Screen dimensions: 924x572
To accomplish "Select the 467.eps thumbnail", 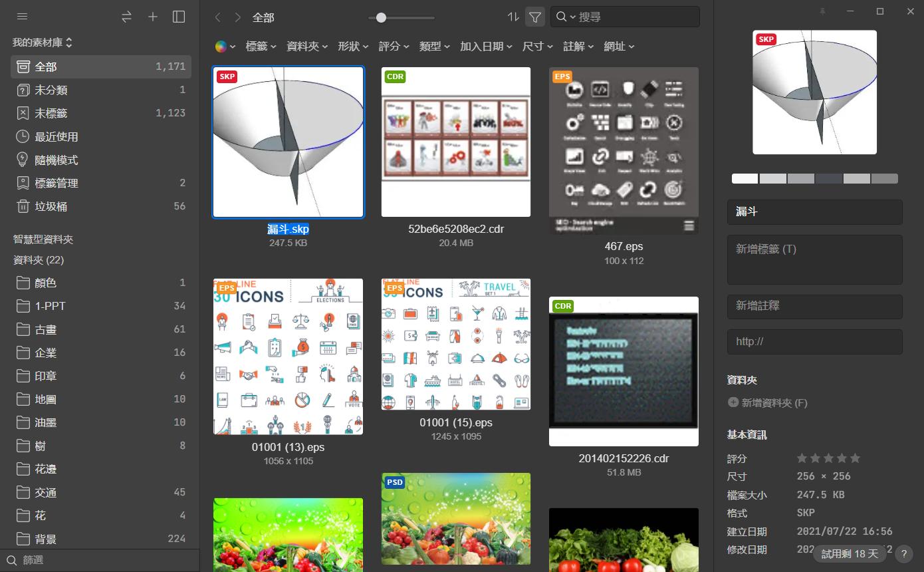I will point(624,150).
